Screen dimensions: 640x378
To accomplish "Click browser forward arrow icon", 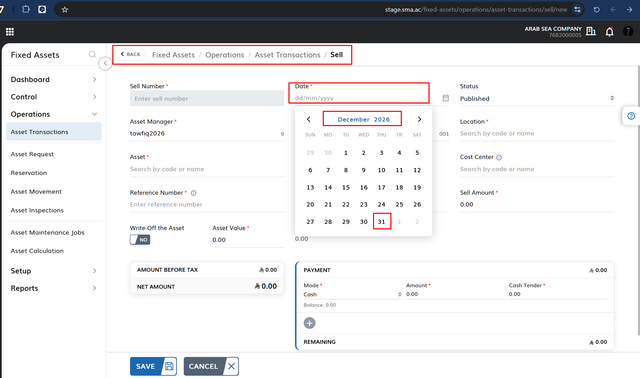I will point(629,9).
